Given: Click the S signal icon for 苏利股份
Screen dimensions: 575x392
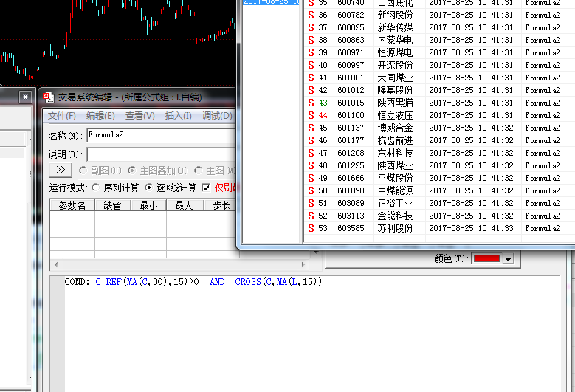Looking at the screenshot, I should tap(311, 228).
